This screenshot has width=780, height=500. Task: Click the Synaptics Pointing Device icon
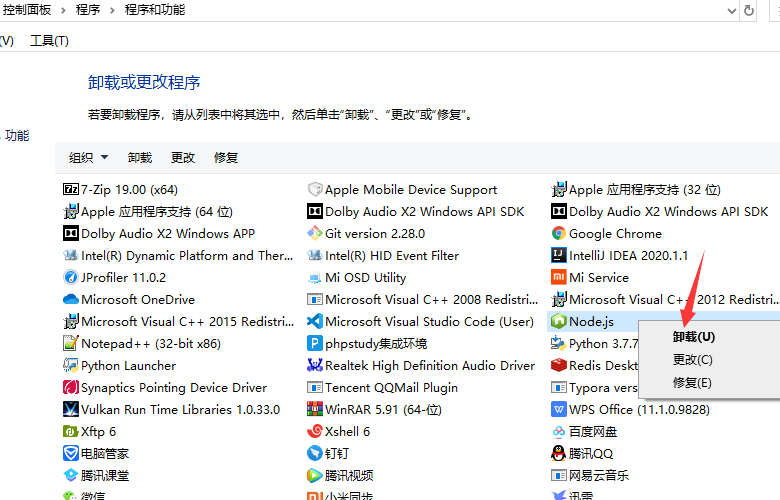71,387
